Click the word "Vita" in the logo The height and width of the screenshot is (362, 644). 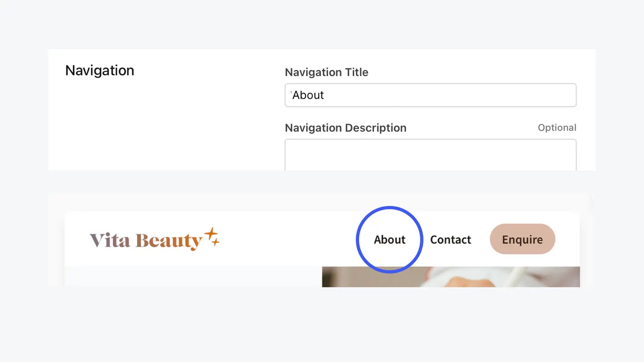[x=110, y=240]
